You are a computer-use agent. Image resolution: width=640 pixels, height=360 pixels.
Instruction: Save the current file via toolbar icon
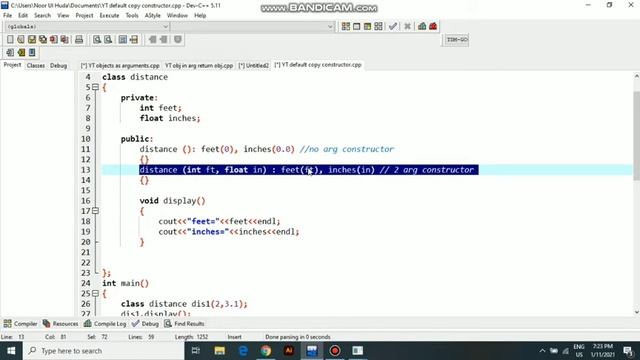[32, 39]
